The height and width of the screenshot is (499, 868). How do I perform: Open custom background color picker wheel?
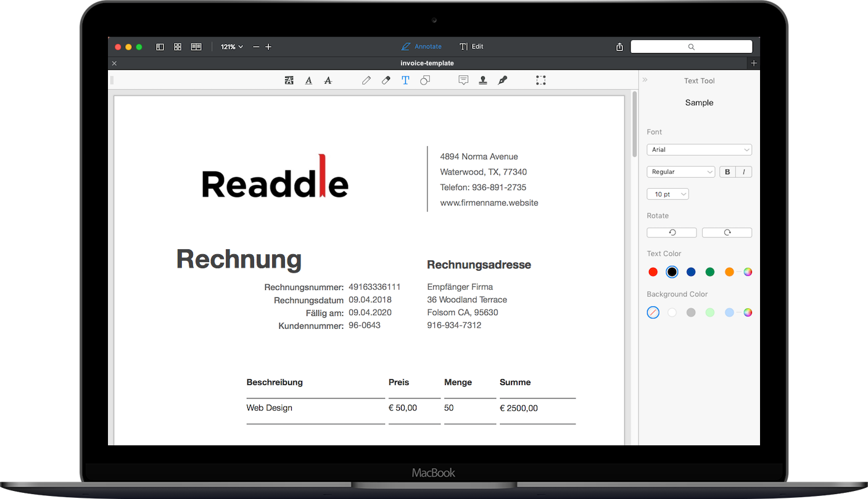[x=748, y=313]
